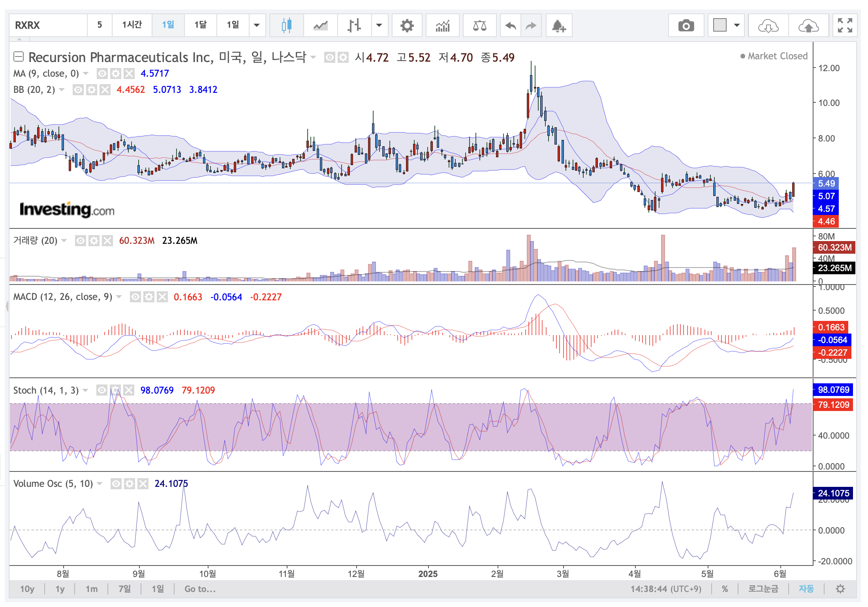
Task: Hide MACD indicator eye toggle
Action: point(135,297)
